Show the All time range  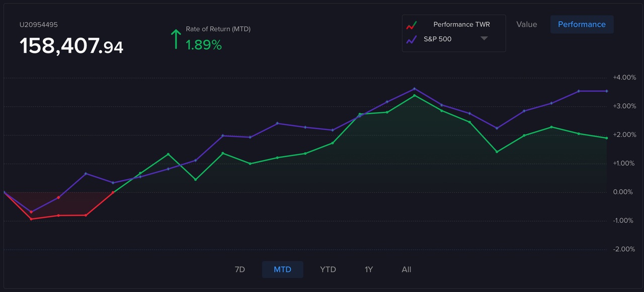(407, 269)
